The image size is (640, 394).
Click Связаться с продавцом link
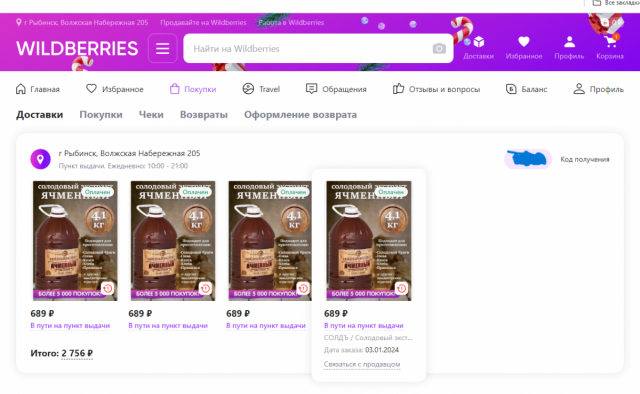[x=362, y=364]
